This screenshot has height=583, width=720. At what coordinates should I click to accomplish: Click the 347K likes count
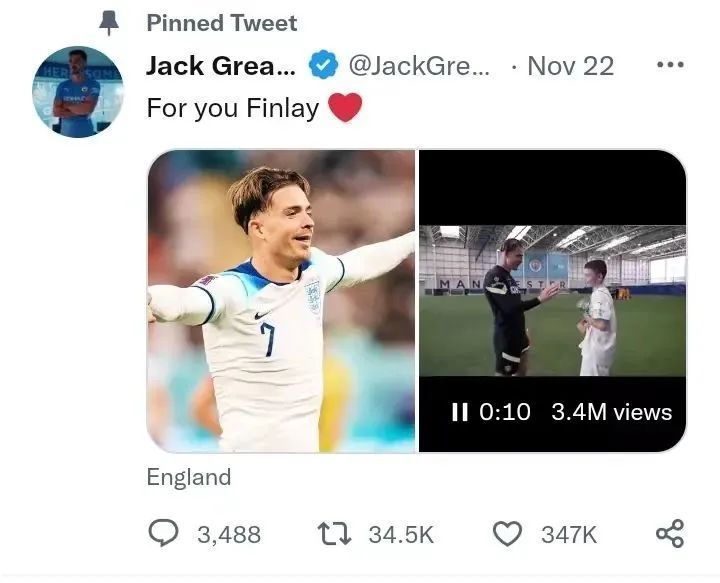tap(569, 535)
